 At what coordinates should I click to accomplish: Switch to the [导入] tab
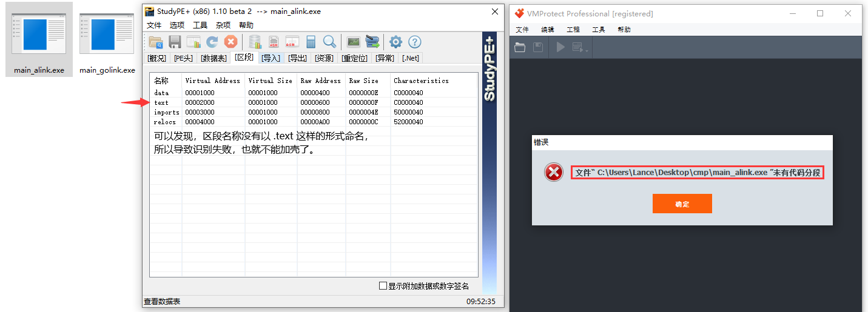tap(271, 58)
